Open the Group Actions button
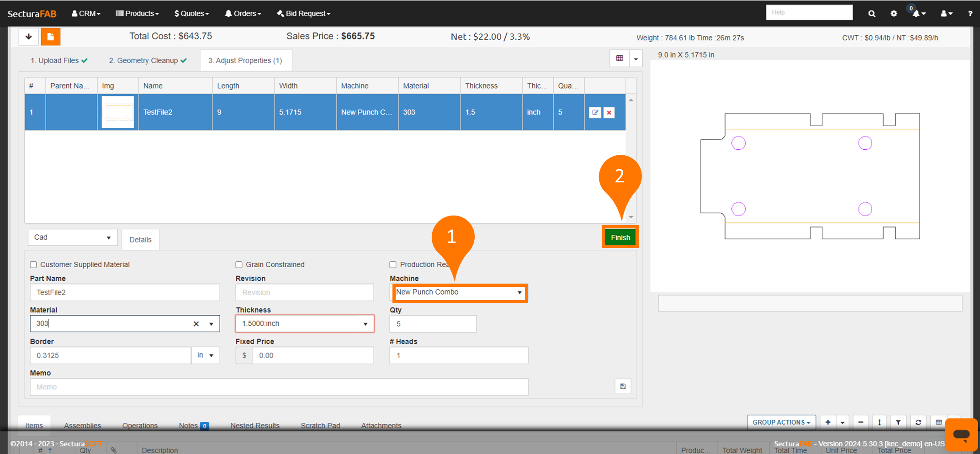The image size is (980, 454). coord(781,422)
